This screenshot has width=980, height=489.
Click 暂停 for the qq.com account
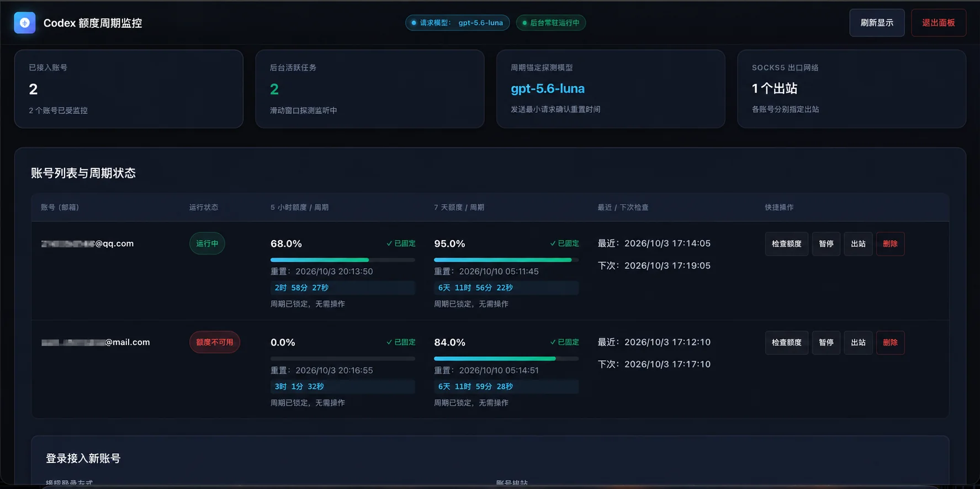[x=826, y=243]
